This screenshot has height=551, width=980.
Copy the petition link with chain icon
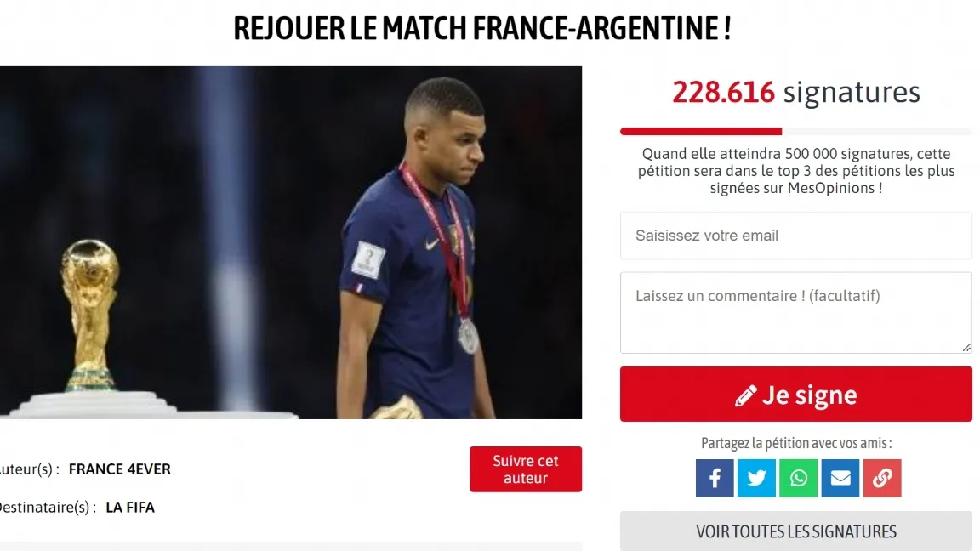click(x=882, y=478)
